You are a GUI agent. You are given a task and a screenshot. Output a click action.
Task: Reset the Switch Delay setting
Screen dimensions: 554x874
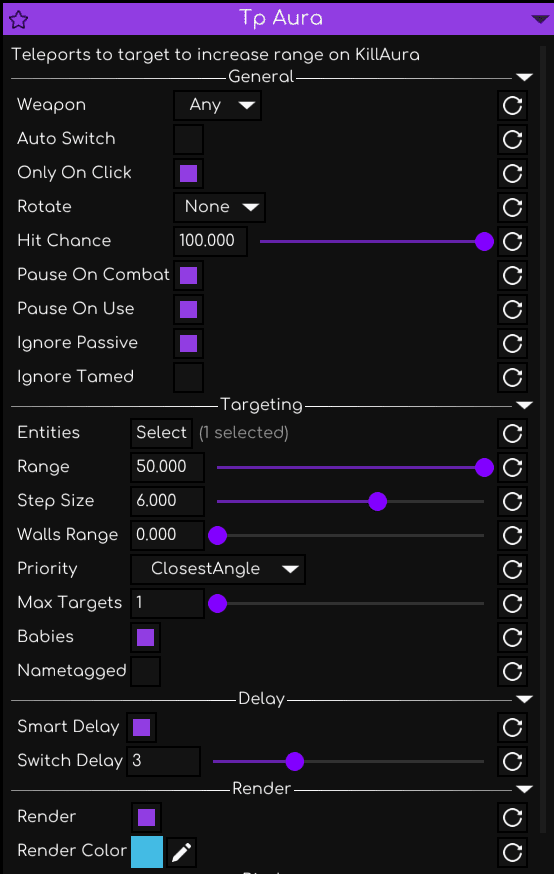coord(512,761)
